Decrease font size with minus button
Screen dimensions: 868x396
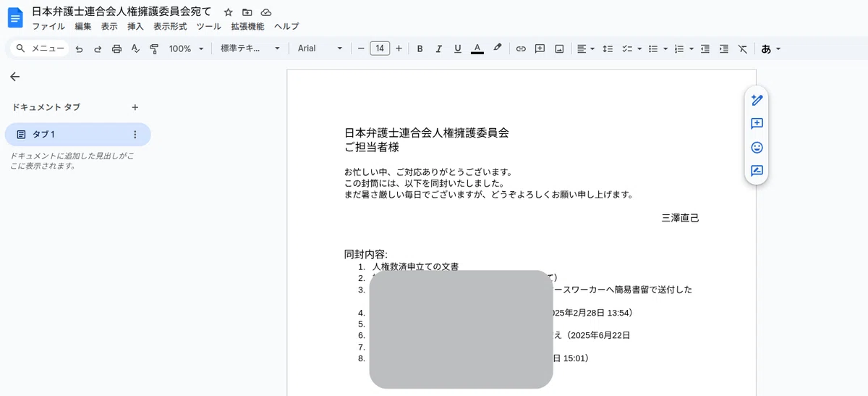[x=361, y=49]
